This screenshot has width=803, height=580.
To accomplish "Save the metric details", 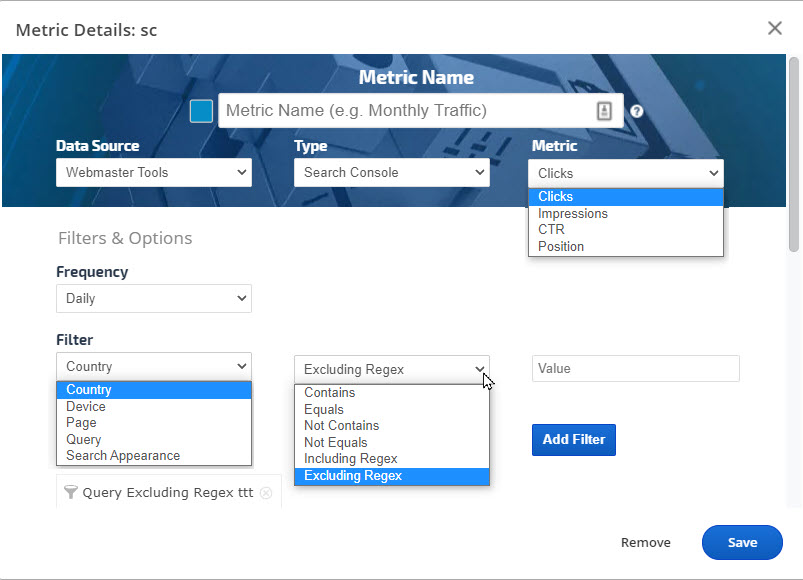I will [742, 542].
